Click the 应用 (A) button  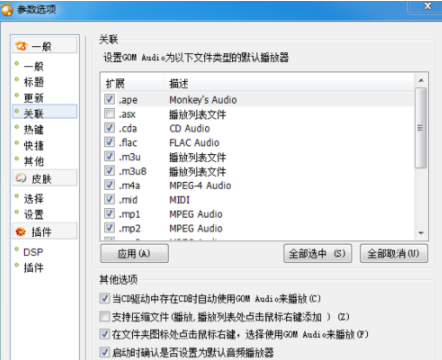pyautogui.click(x=134, y=254)
